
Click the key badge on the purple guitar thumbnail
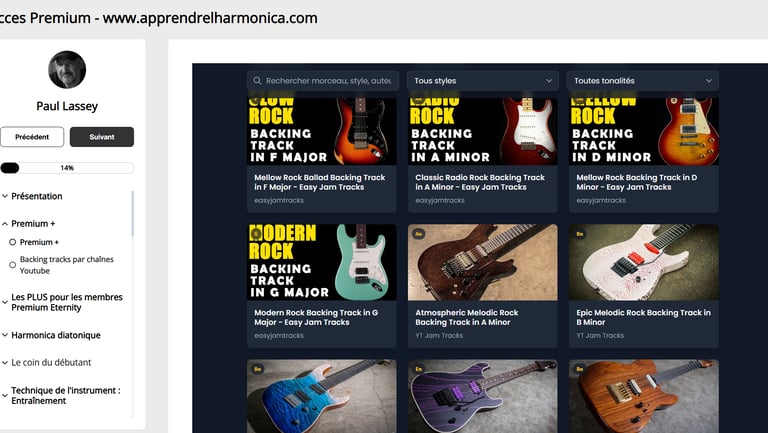coord(418,369)
